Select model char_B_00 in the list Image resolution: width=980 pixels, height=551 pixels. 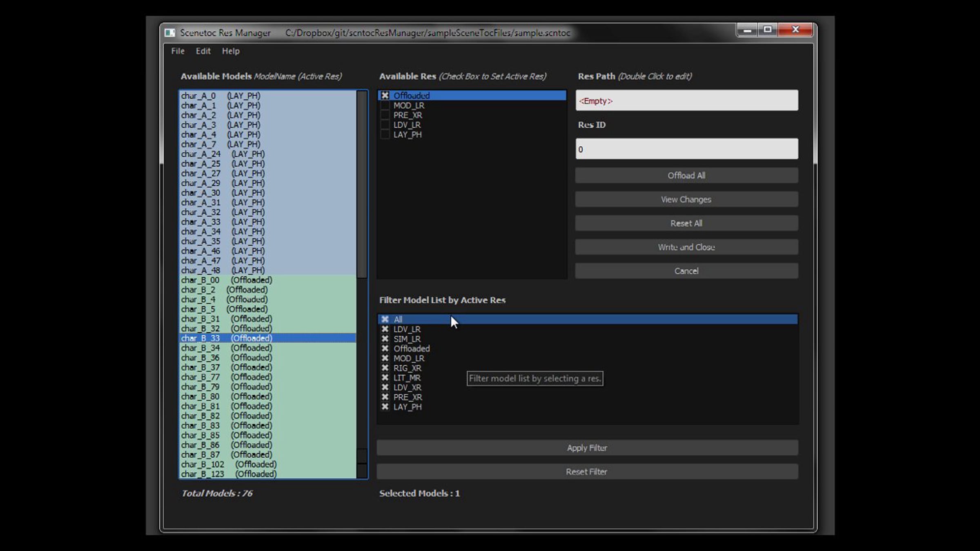point(267,280)
